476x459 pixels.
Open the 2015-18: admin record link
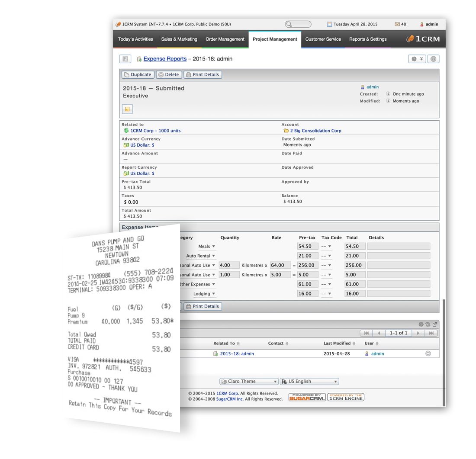coord(237,353)
